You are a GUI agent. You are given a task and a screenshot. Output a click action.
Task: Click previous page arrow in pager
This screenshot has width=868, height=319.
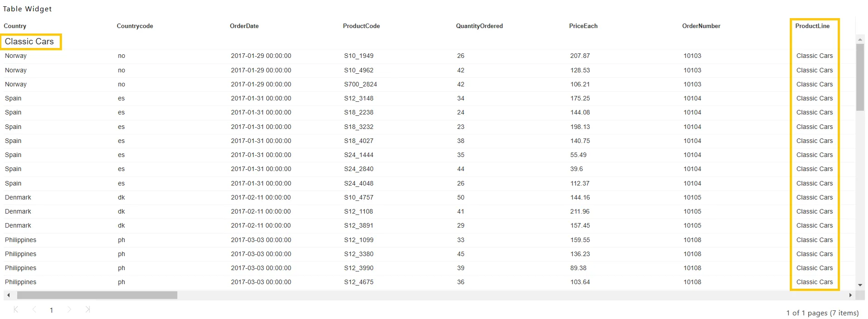(34, 309)
